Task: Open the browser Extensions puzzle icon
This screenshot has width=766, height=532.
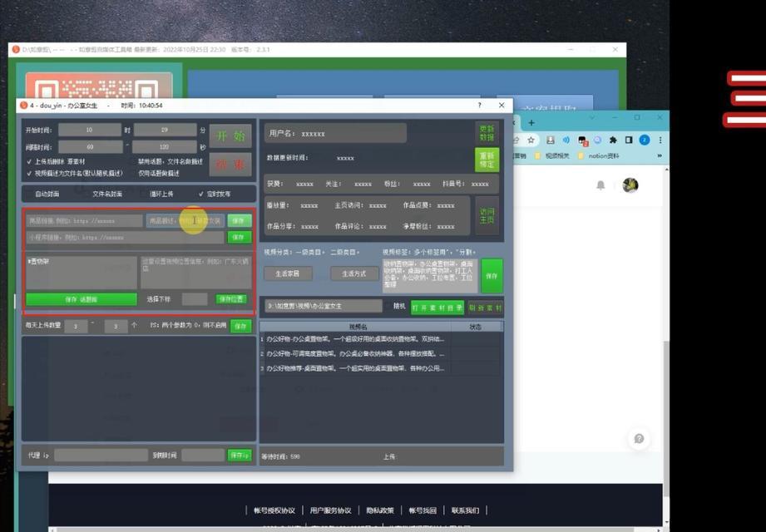Action: point(613,140)
